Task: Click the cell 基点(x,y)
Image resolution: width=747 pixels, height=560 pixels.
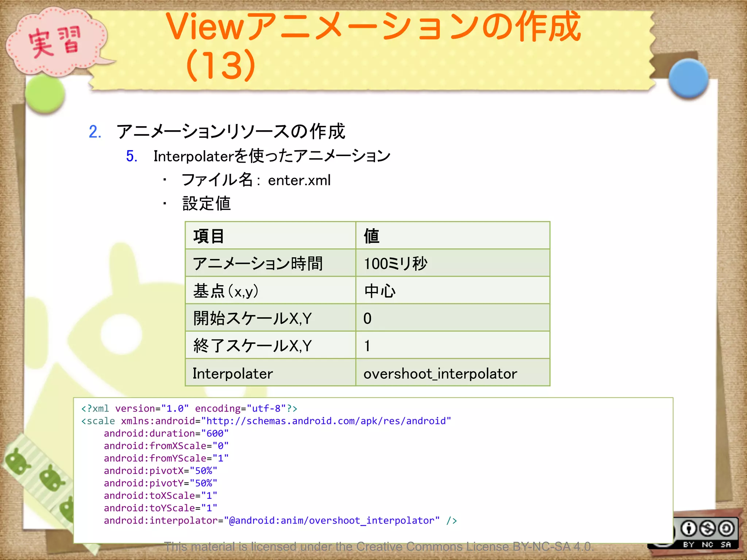Action: pos(270,290)
